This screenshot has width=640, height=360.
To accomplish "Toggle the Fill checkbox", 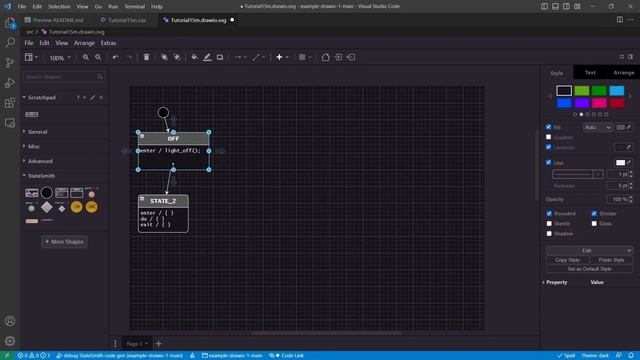I will coord(549,127).
